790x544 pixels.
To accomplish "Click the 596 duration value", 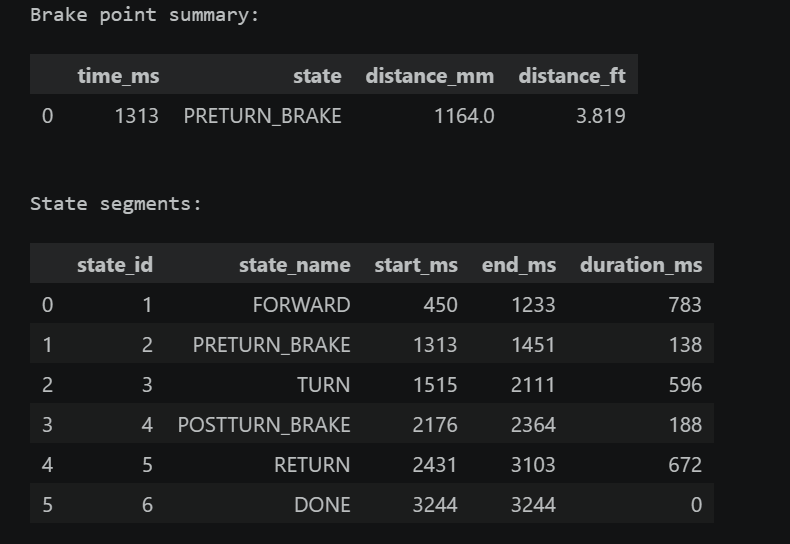I will 685,385.
